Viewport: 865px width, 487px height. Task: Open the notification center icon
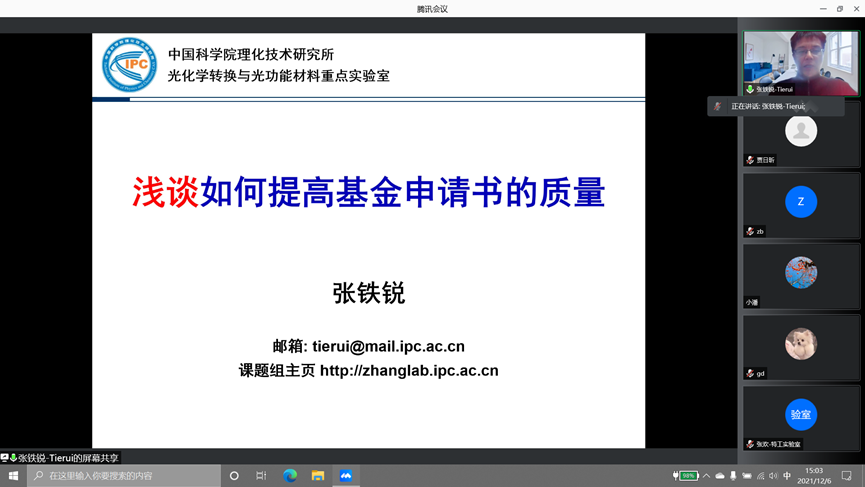[x=846, y=476]
